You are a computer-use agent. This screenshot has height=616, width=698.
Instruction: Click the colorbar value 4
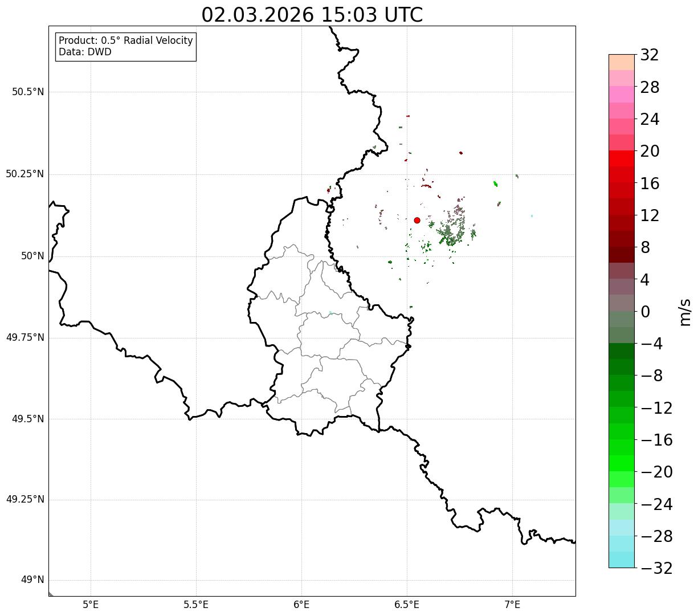tap(645, 280)
